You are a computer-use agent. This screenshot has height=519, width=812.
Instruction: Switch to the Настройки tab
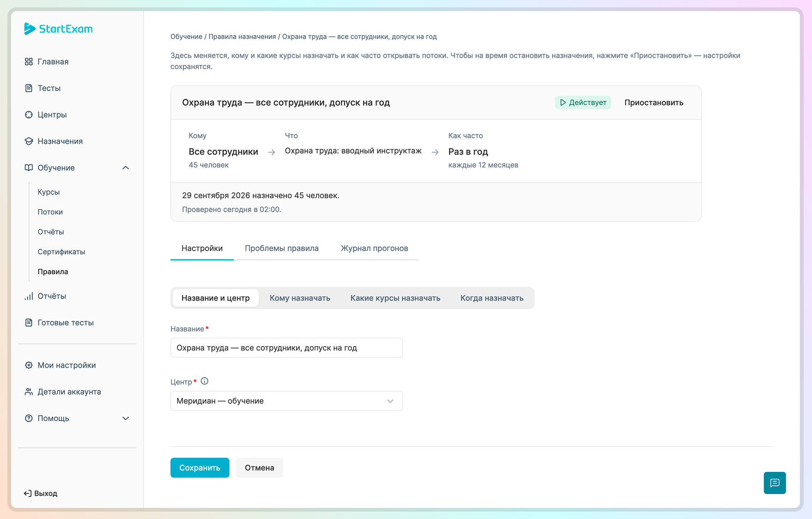click(202, 248)
